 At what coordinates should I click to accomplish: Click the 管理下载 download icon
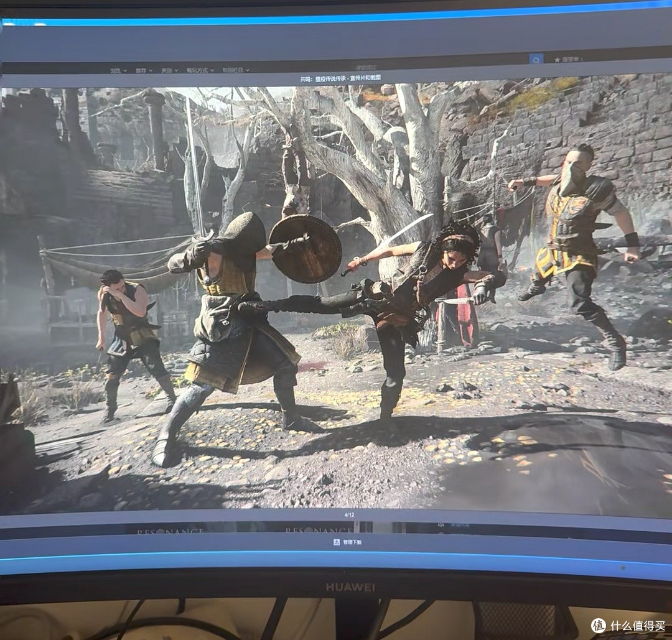(x=337, y=542)
